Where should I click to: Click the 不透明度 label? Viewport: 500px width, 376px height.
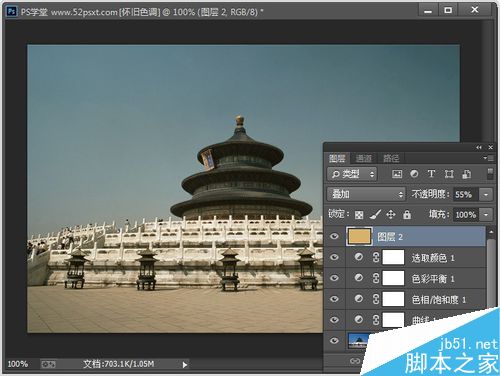pyautogui.click(x=430, y=194)
